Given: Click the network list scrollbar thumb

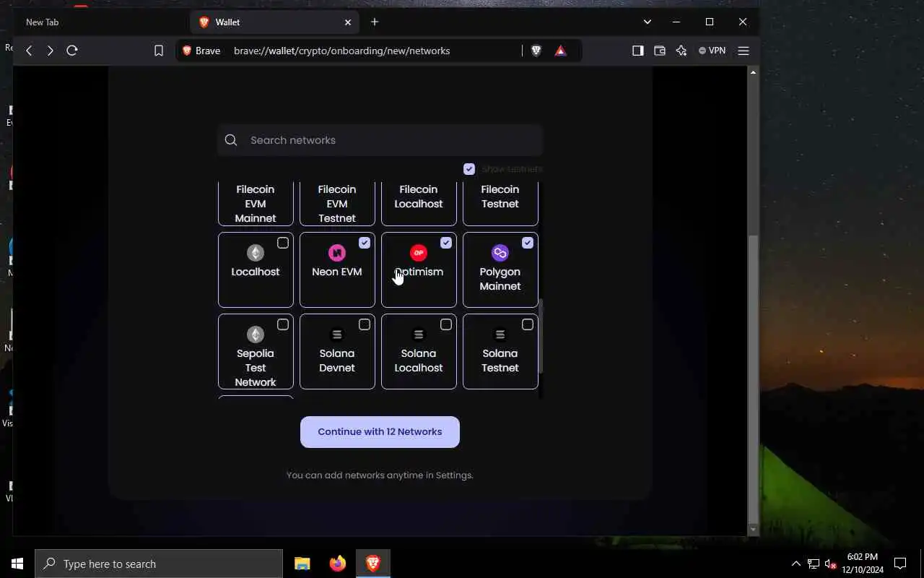Looking at the screenshot, I should [x=541, y=336].
